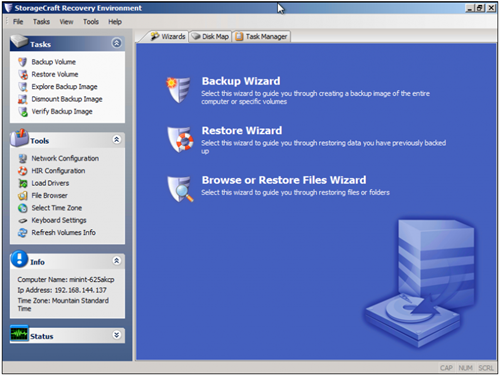
Task: Click the Keyboard Settings icon
Action: (x=23, y=220)
